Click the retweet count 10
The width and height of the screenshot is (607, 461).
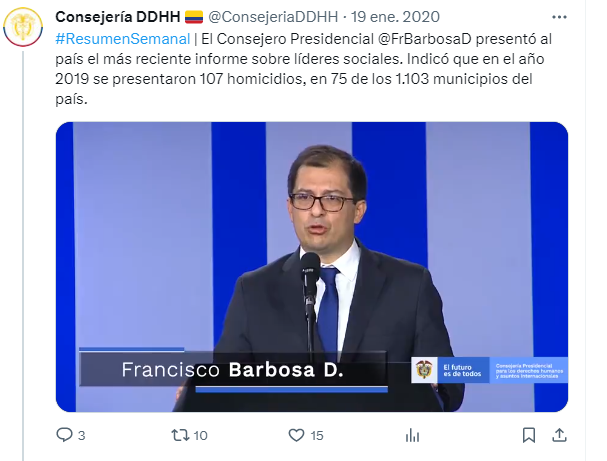pyautogui.click(x=201, y=435)
